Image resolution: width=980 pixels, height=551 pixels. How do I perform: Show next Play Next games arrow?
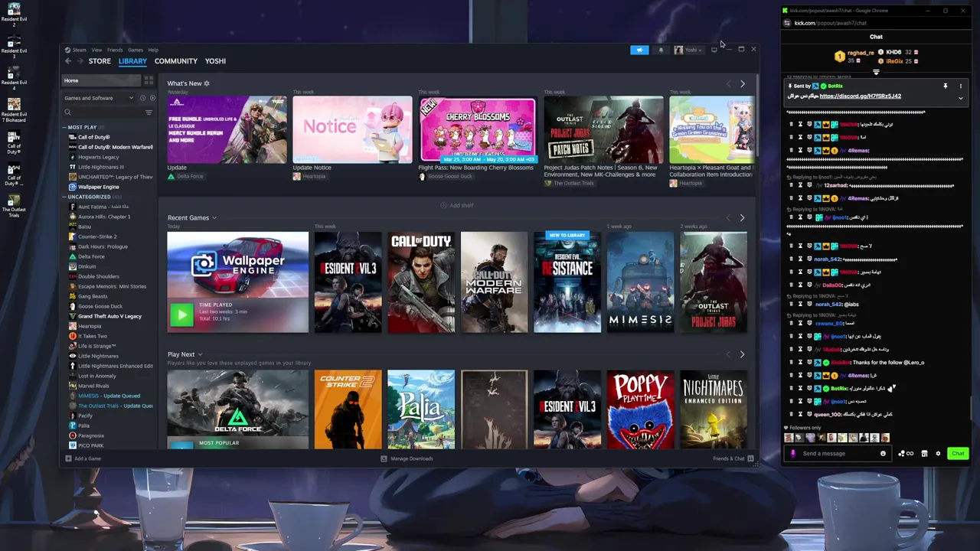tap(742, 354)
